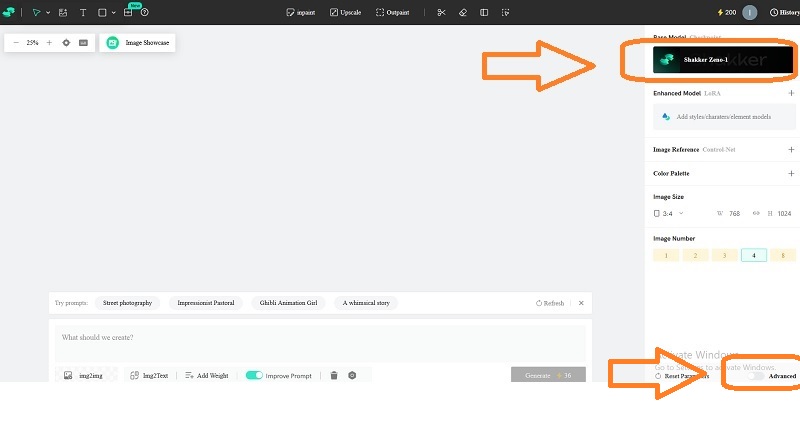Select the Eraser tool
This screenshot has width=800, height=442.
462,13
